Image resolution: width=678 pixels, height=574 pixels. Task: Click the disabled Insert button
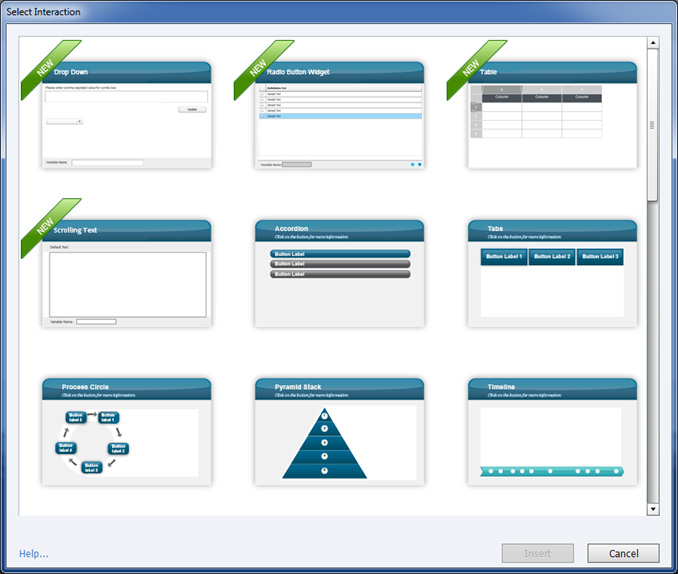537,553
